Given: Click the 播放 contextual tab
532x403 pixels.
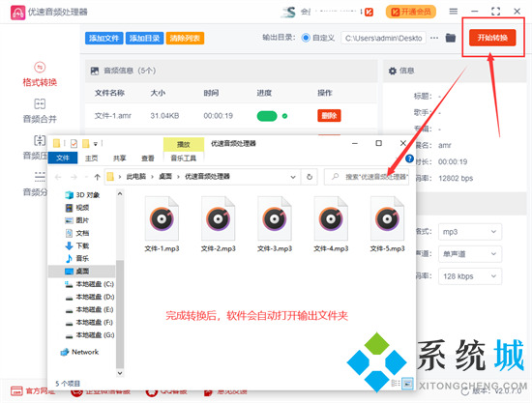Looking at the screenshot, I should [x=184, y=144].
